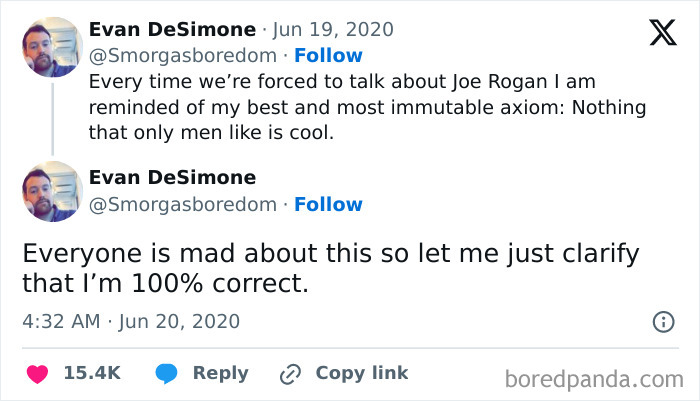
Task: Open the avatar on the original tweet
Action: tap(52, 47)
